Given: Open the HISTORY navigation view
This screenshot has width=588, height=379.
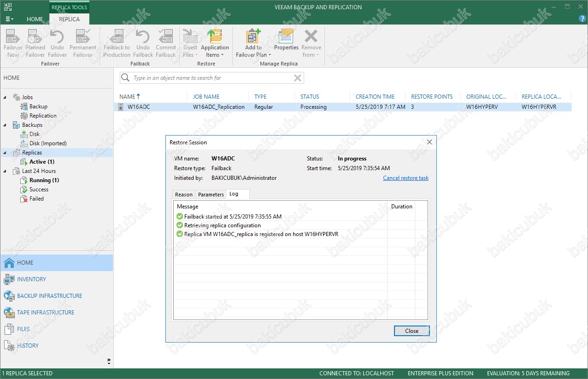Looking at the screenshot, I should point(57,346).
